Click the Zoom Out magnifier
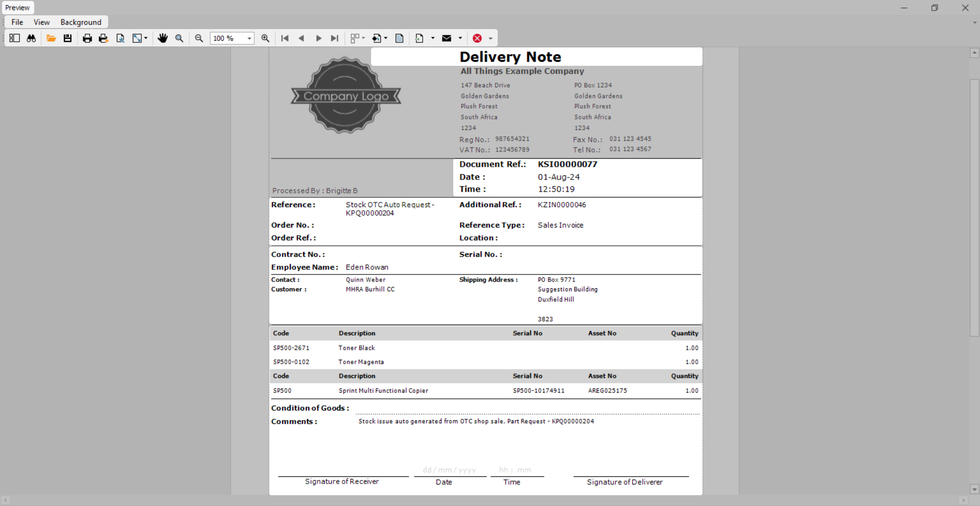Viewport: 980px width, 506px height. point(199,38)
